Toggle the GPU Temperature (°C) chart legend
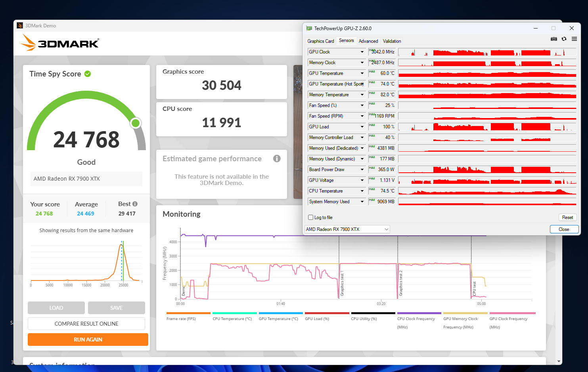This screenshot has height=372, width=588. coord(281,317)
